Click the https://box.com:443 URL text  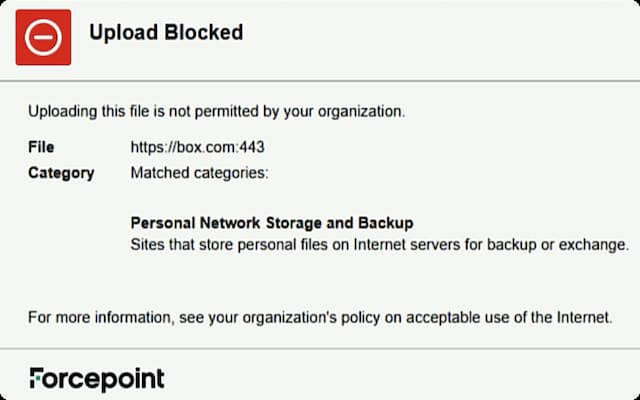tap(197, 147)
